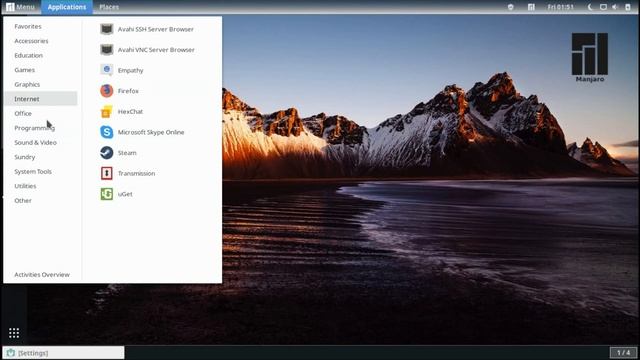The image size is (640, 360).
Task: Open Activities Overview
Action: (42, 274)
